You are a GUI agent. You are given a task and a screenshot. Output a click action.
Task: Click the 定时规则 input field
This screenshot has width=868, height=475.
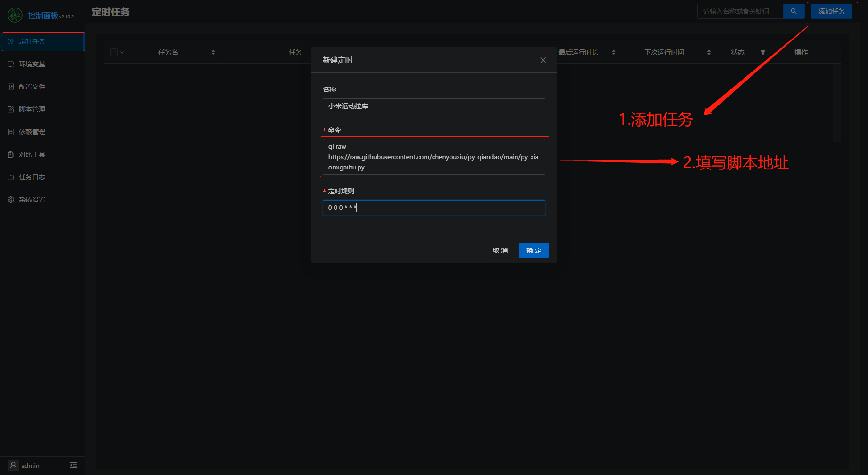pos(434,208)
